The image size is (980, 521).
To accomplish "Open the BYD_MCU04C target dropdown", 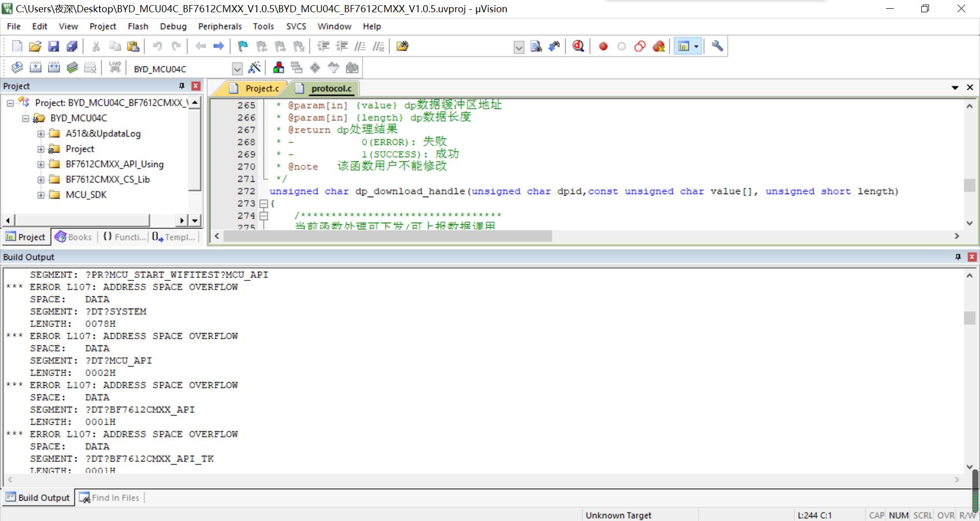I will [237, 68].
